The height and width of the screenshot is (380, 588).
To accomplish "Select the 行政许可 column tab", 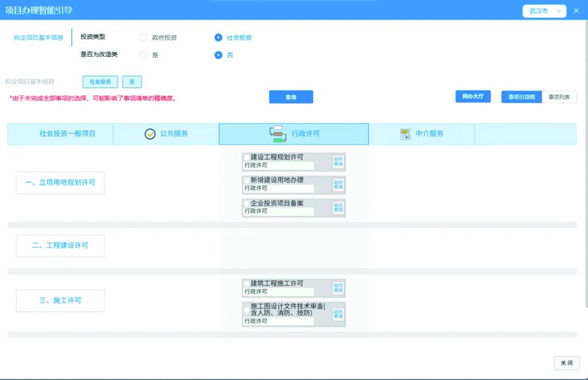I will click(x=293, y=134).
